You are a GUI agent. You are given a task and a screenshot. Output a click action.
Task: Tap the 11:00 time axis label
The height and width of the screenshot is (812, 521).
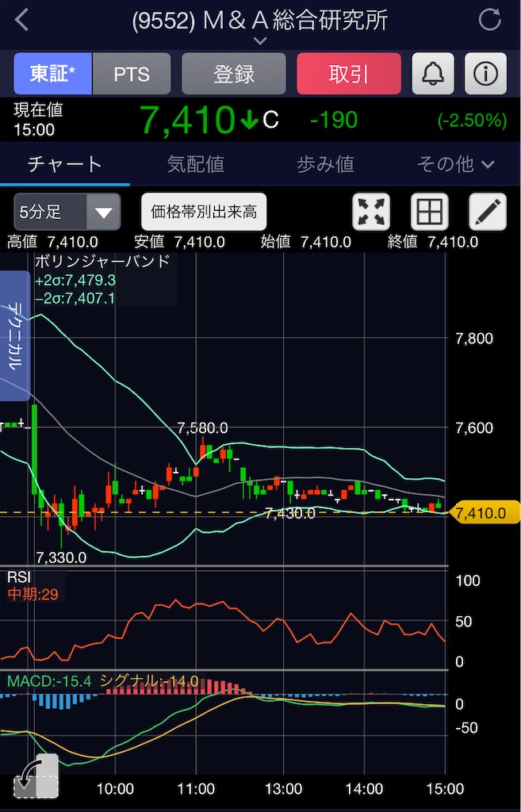(x=197, y=789)
